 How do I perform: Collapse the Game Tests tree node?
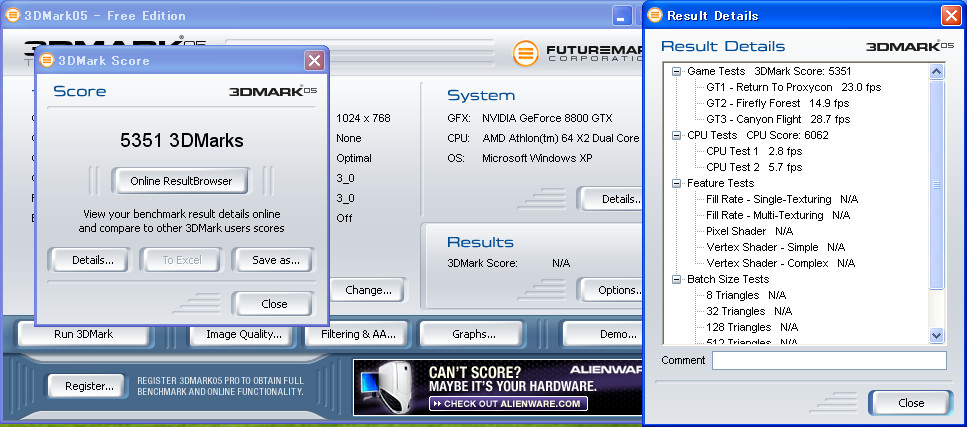click(x=677, y=72)
